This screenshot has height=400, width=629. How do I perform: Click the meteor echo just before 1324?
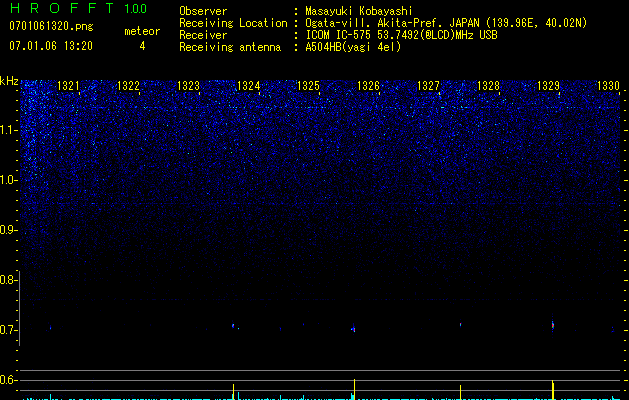233,325
